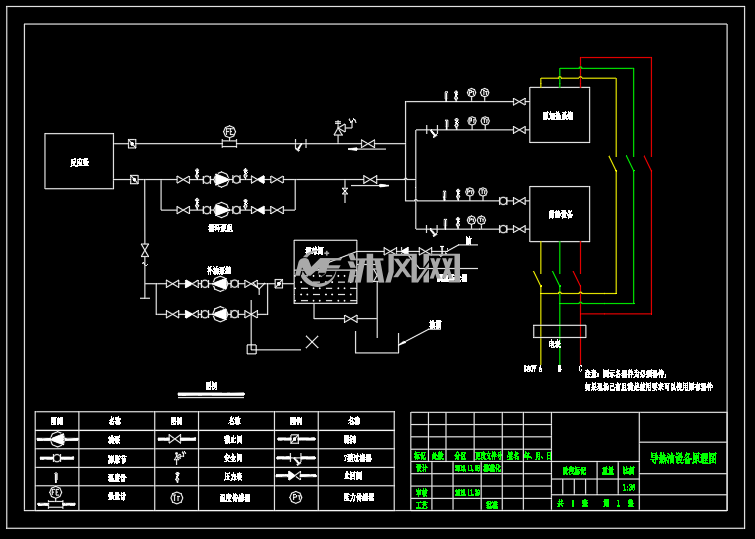This screenshot has height=539, width=755.
Task: Click the pump symbol in the legend table
Action: point(57,439)
